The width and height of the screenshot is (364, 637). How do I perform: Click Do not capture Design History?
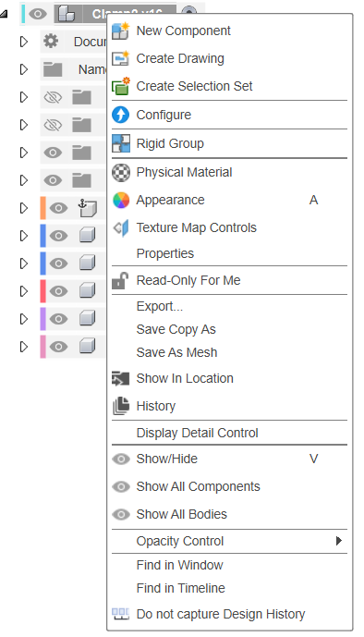coord(221,614)
